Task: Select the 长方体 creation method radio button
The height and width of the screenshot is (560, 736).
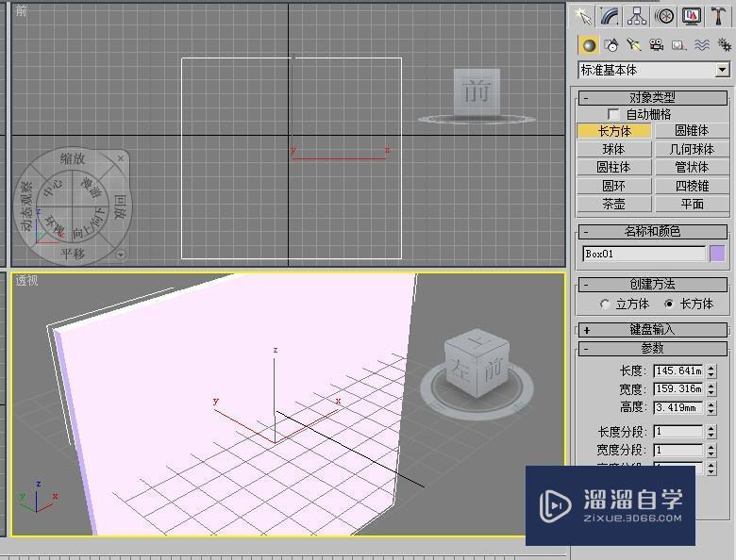Action: [669, 304]
